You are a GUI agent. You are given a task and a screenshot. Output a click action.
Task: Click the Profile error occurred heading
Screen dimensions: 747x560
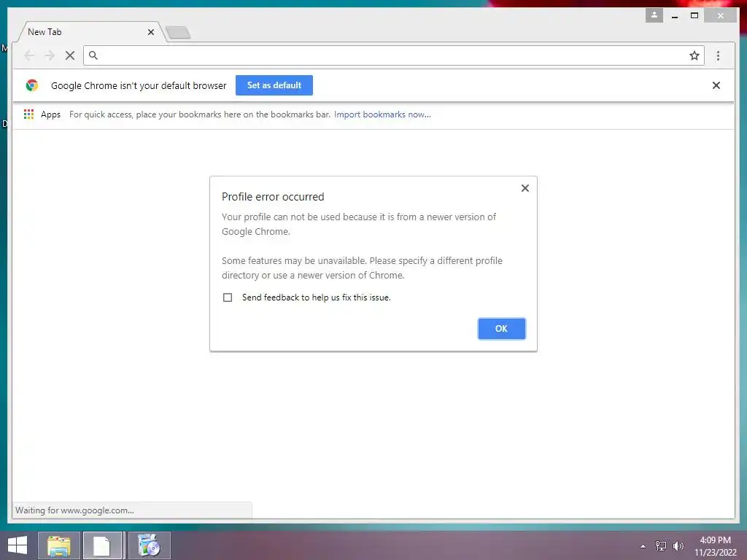point(273,197)
